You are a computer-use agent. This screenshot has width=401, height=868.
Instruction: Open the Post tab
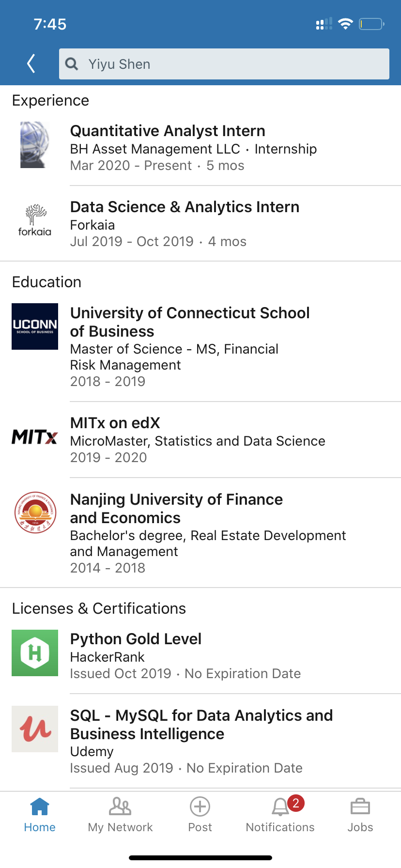200,815
